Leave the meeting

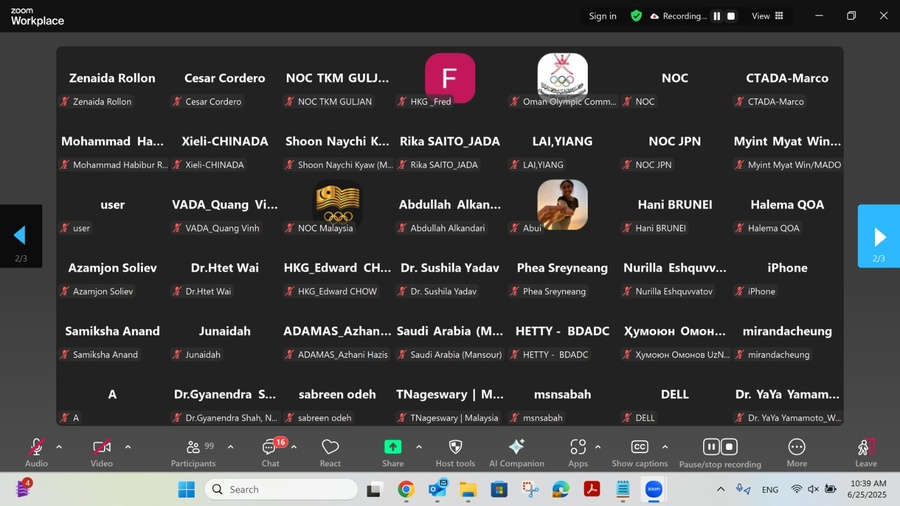pos(866,449)
